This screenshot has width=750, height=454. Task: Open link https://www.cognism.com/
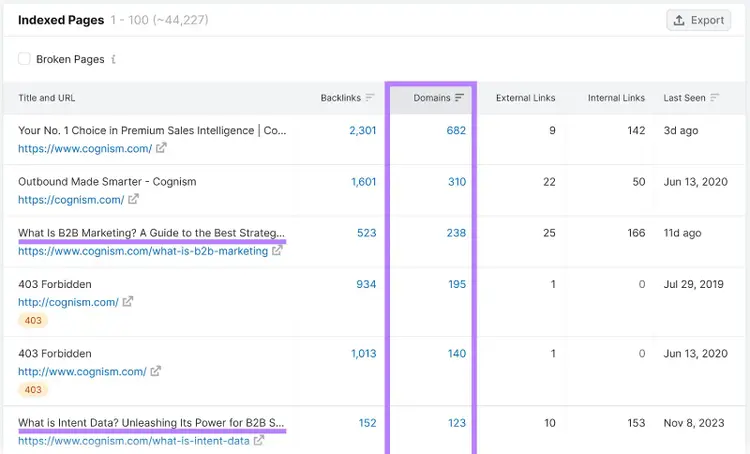point(85,149)
